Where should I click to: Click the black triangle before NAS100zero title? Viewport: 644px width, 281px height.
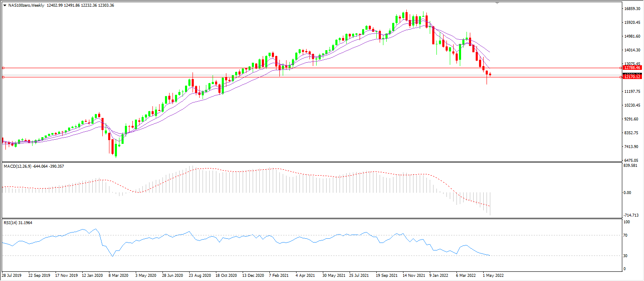[5, 5]
